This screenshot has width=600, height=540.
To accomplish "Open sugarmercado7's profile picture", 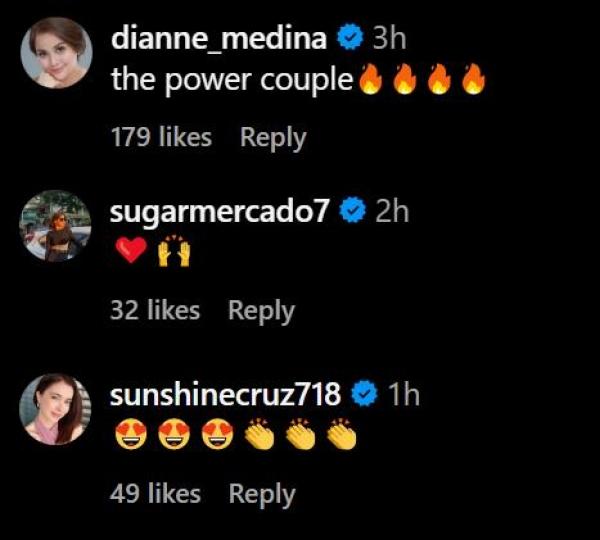I will [55, 226].
